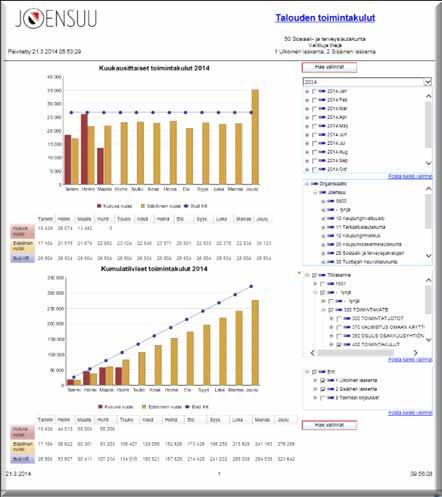Screen dimensions: 442x497
Task: Open the Talouden toimintakulut title link
Action: pyautogui.click(x=325, y=18)
